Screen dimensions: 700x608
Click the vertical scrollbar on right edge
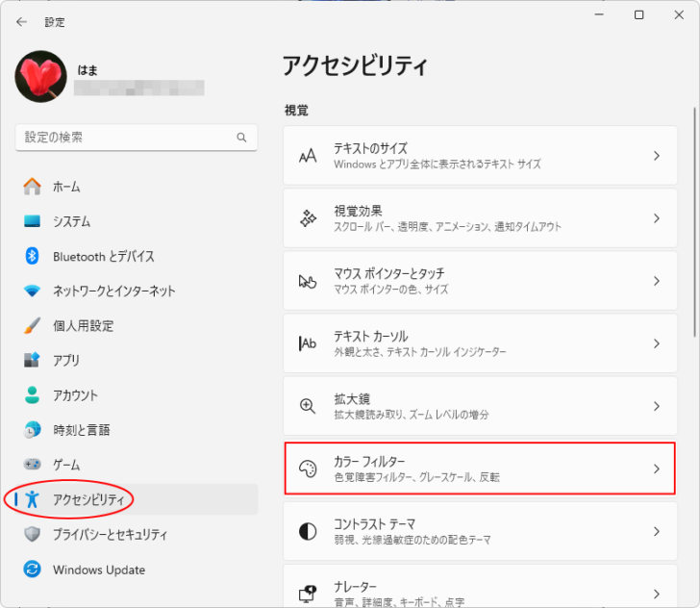[694, 222]
